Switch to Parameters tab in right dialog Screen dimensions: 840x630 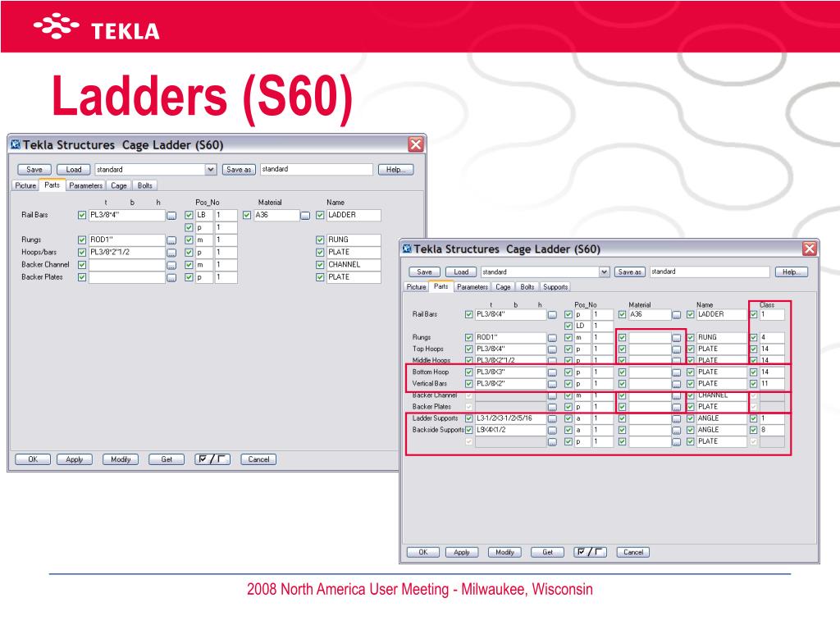(472, 287)
